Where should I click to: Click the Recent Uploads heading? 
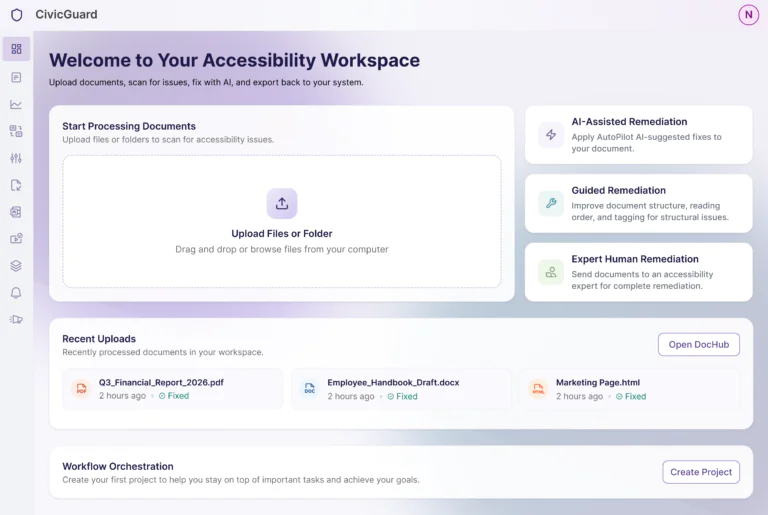(99, 339)
